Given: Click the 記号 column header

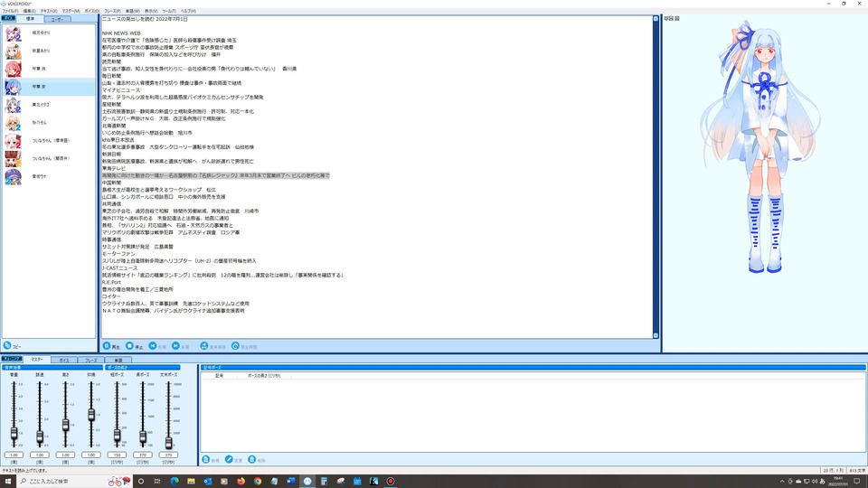Looking at the screenshot, I should tap(219, 376).
